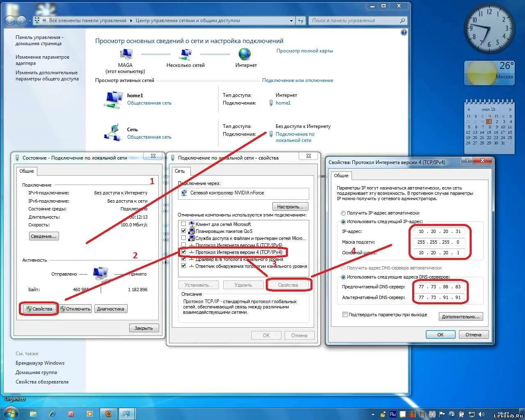Click the refresh button beside the address bar
525x420 pixels.
point(301,21)
